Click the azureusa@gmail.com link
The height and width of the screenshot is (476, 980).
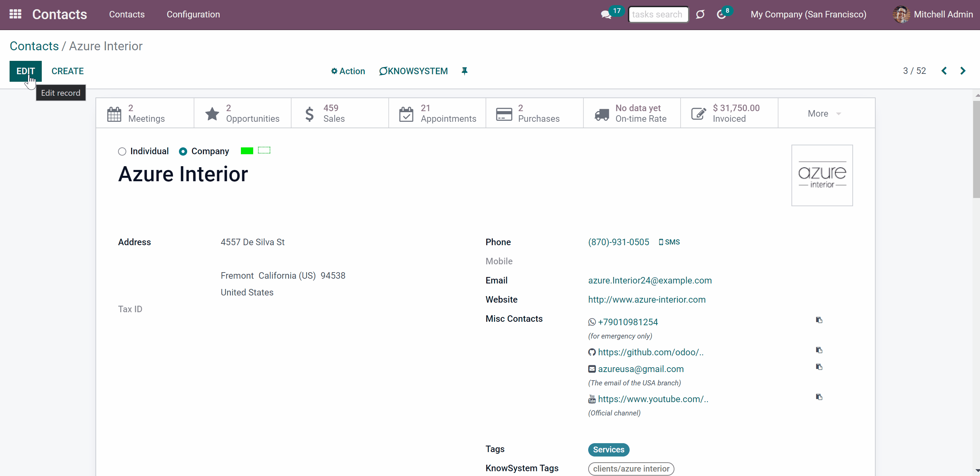(x=641, y=369)
